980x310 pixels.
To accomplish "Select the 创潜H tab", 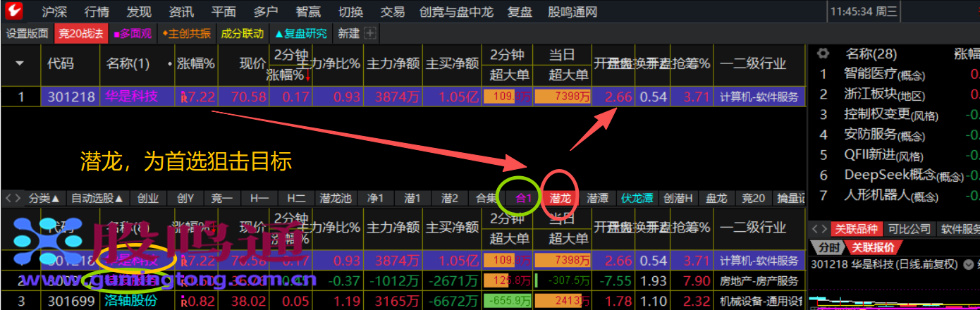I will tap(678, 198).
